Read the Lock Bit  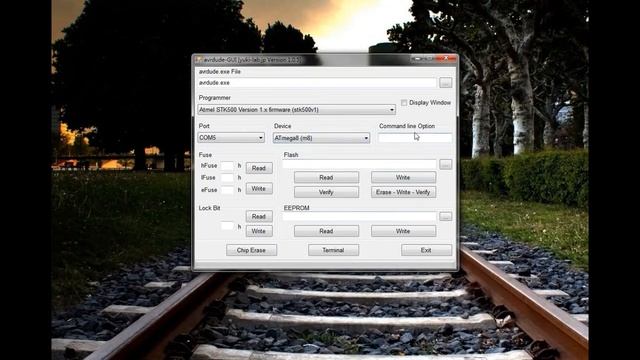click(259, 216)
